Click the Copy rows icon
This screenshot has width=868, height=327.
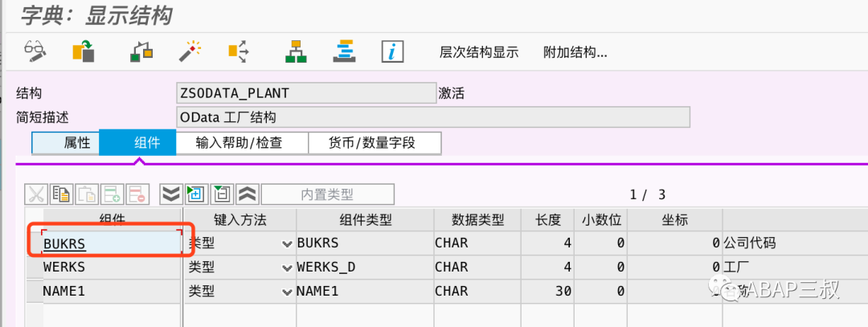click(61, 194)
